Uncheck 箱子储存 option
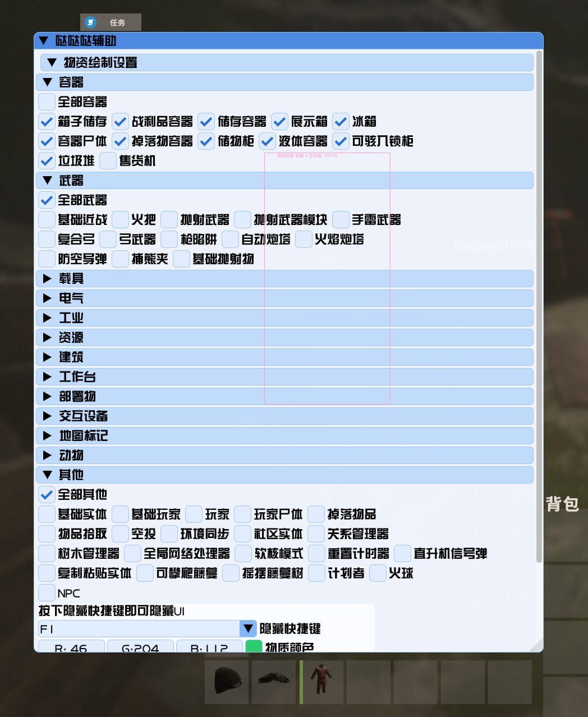 tap(47, 121)
